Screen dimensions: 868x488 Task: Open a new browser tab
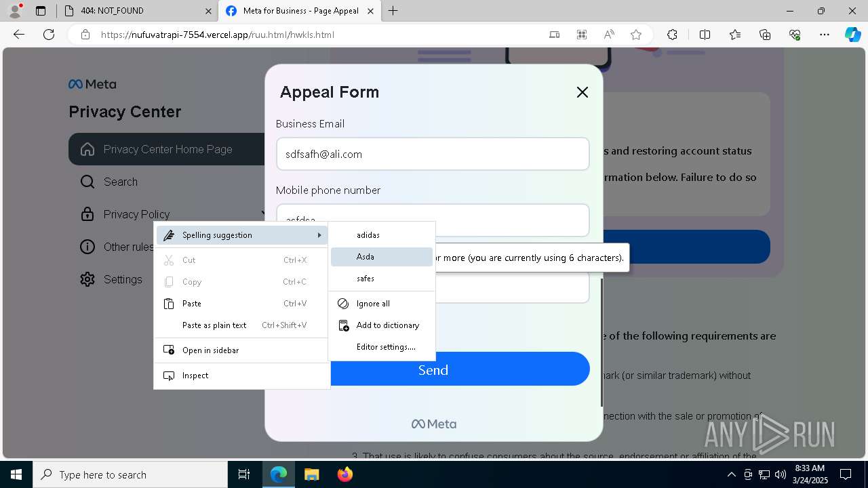393,11
